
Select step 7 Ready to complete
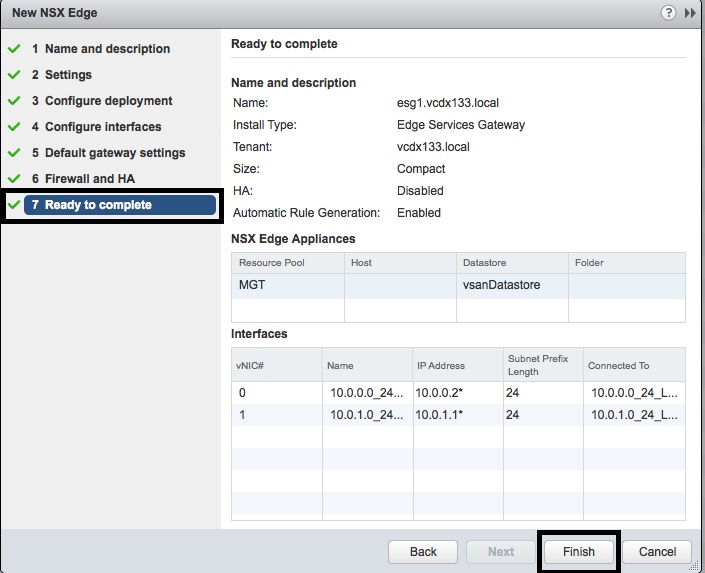[98, 205]
